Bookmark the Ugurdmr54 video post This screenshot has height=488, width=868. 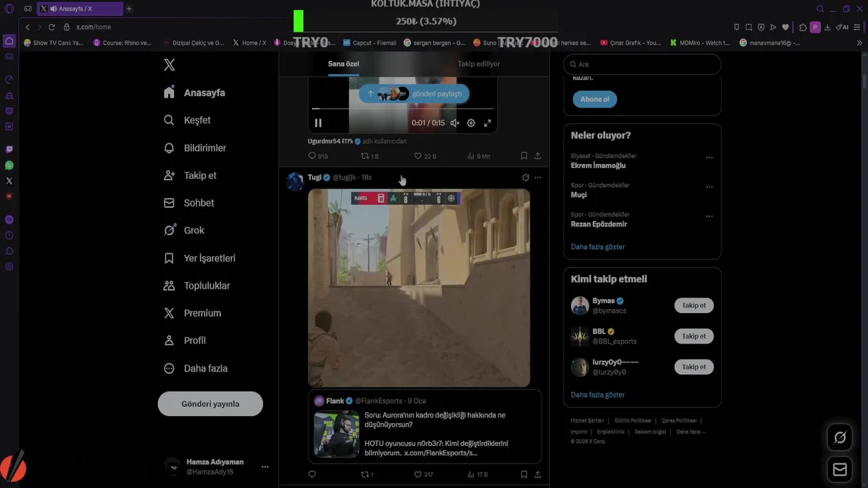pos(524,156)
